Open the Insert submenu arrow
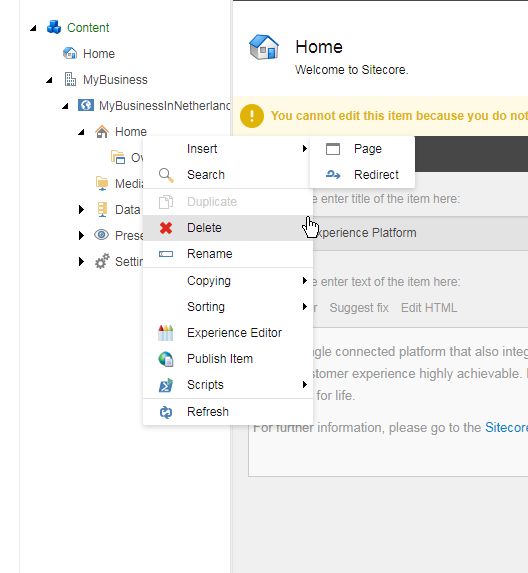The height and width of the screenshot is (573, 528). pyautogui.click(x=304, y=148)
